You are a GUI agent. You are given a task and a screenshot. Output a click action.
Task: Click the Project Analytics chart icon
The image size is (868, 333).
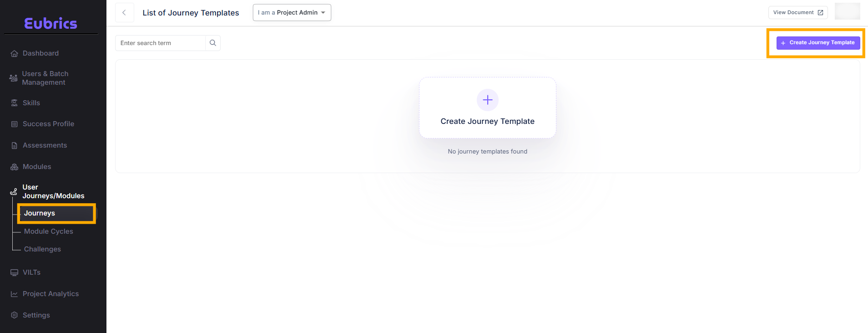[x=14, y=294]
